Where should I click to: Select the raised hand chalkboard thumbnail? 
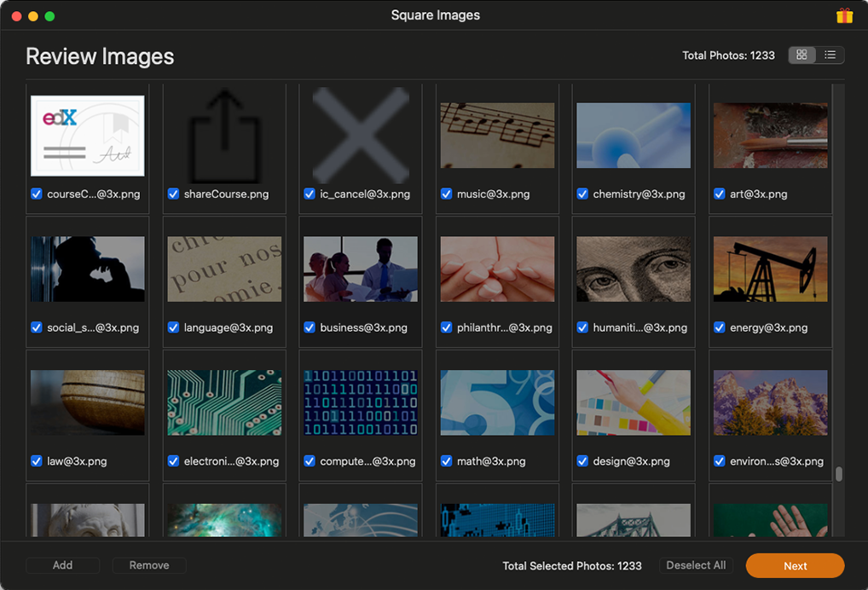pyautogui.click(x=770, y=520)
